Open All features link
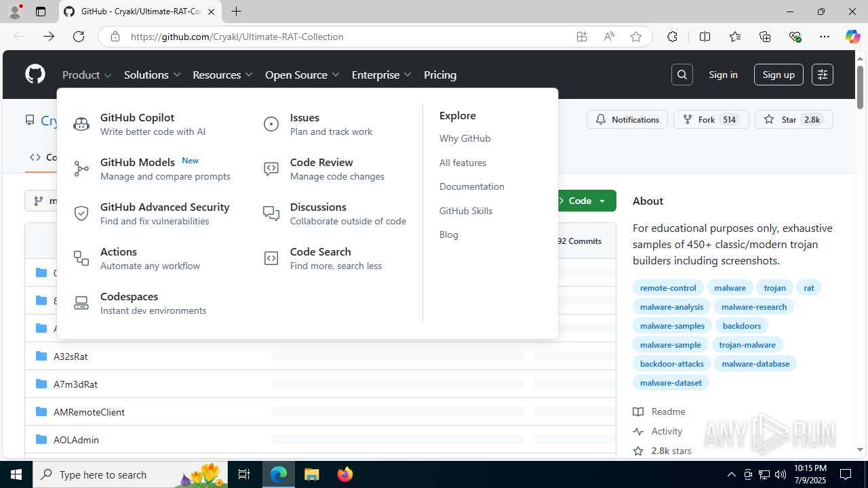Image resolution: width=868 pixels, height=488 pixels. click(462, 163)
